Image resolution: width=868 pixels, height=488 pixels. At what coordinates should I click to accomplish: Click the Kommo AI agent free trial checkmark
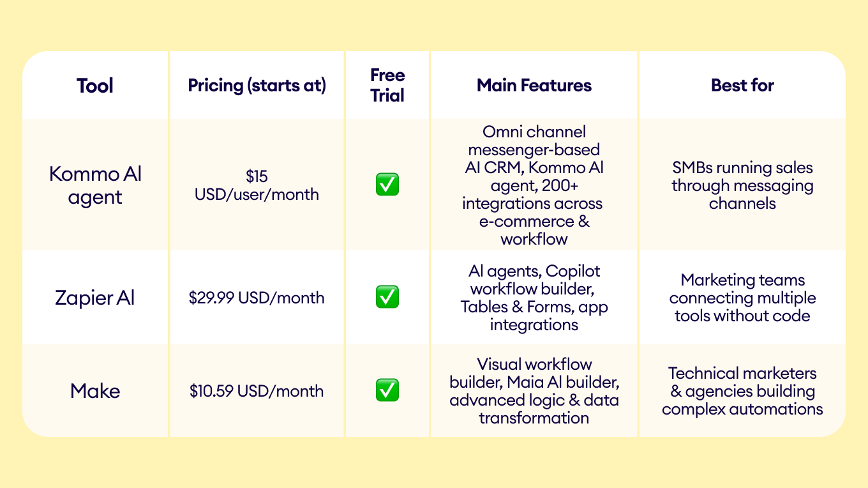387,185
